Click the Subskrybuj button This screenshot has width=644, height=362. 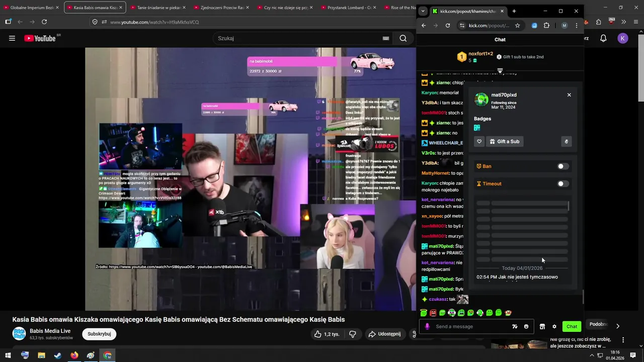(x=99, y=334)
